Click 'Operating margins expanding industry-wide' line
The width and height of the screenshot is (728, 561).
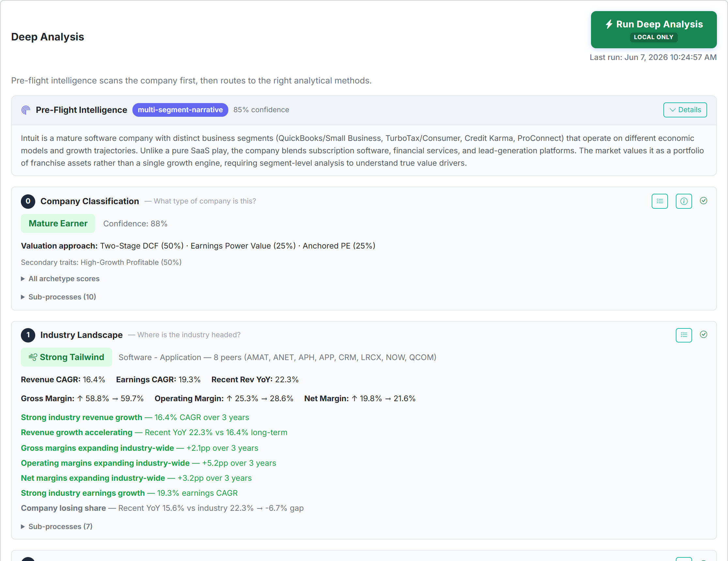click(x=149, y=463)
